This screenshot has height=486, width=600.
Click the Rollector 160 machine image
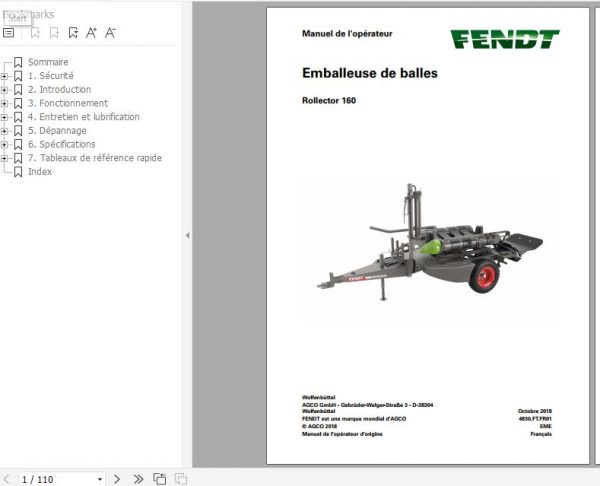pos(429,243)
